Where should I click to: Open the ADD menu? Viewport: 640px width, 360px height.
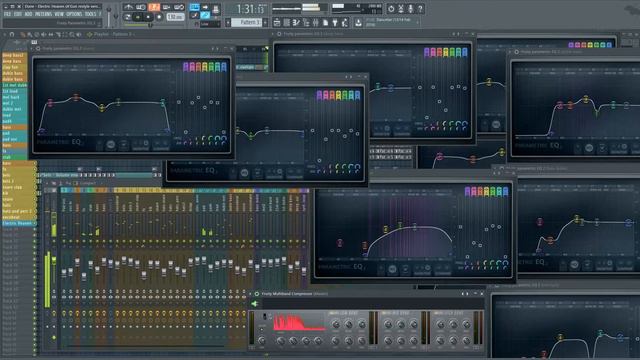28,14
